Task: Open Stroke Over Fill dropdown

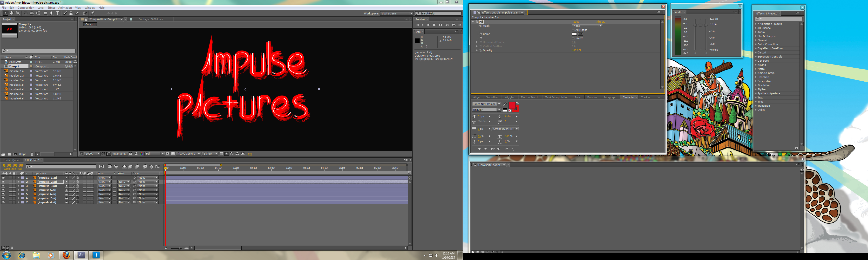Action: pyautogui.click(x=505, y=129)
